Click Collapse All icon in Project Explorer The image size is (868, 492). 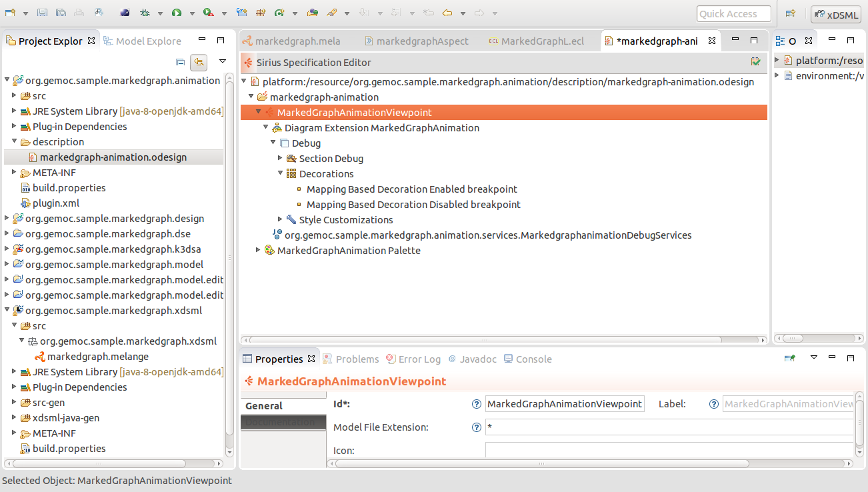[180, 62]
